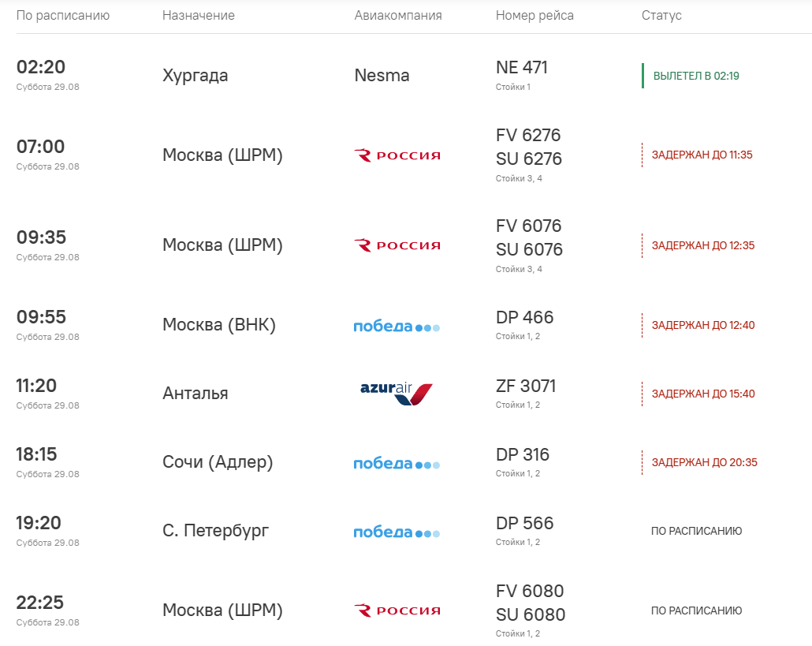Click the С. Петербург destination
The height and width of the screenshot is (646, 812).
(x=215, y=531)
